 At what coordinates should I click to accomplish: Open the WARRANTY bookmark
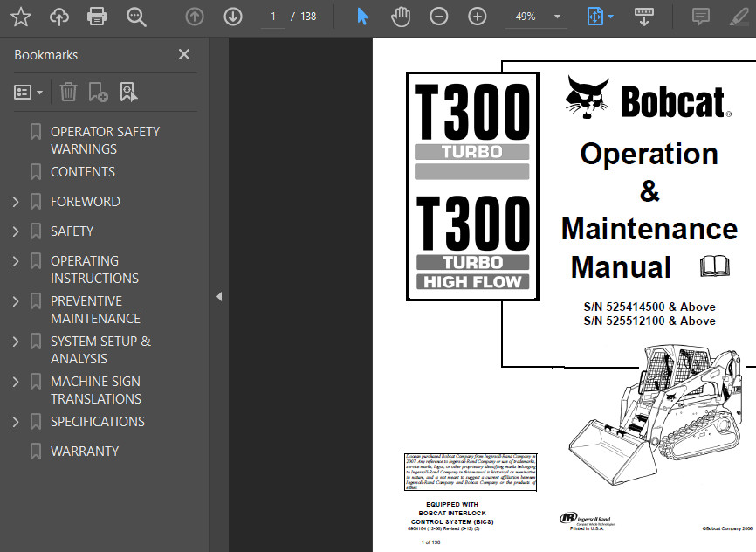tap(85, 452)
